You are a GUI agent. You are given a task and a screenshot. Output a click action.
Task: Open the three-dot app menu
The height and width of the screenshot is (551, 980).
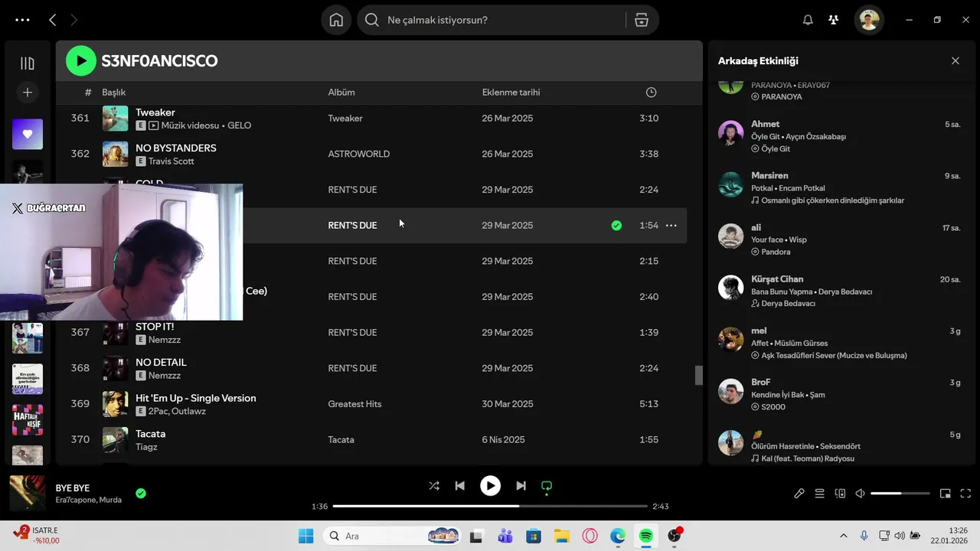(22, 20)
